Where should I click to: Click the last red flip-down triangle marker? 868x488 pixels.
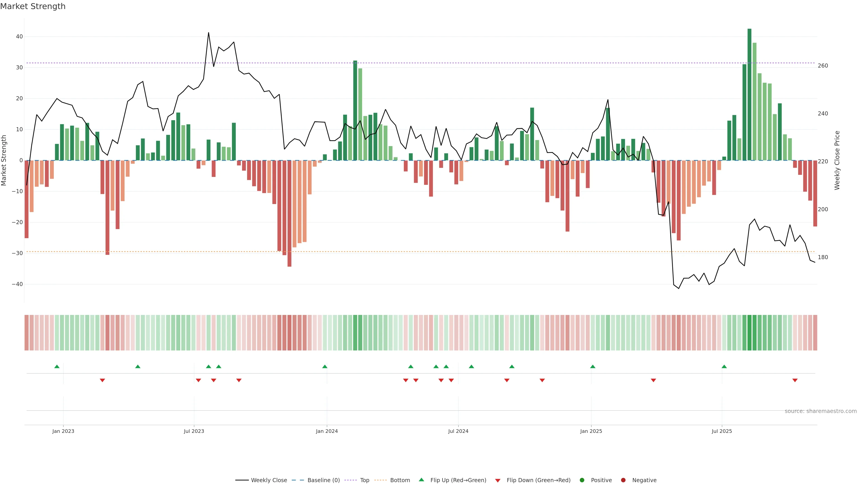[x=795, y=380]
